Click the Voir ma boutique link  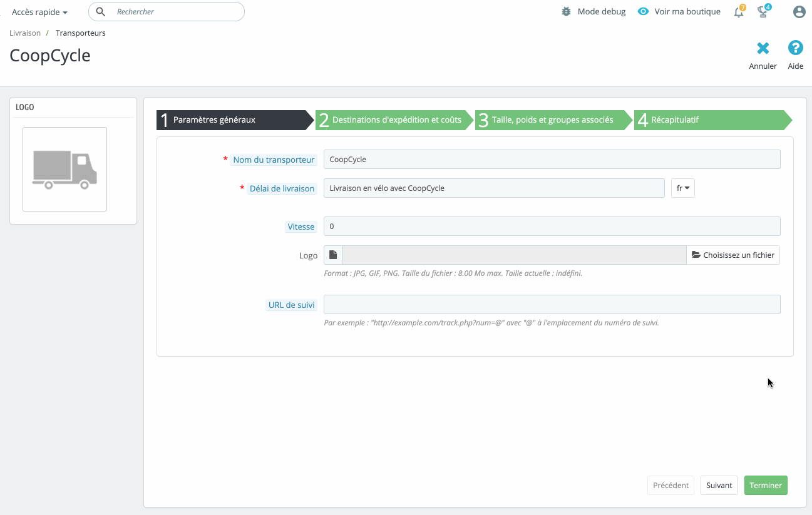point(687,11)
